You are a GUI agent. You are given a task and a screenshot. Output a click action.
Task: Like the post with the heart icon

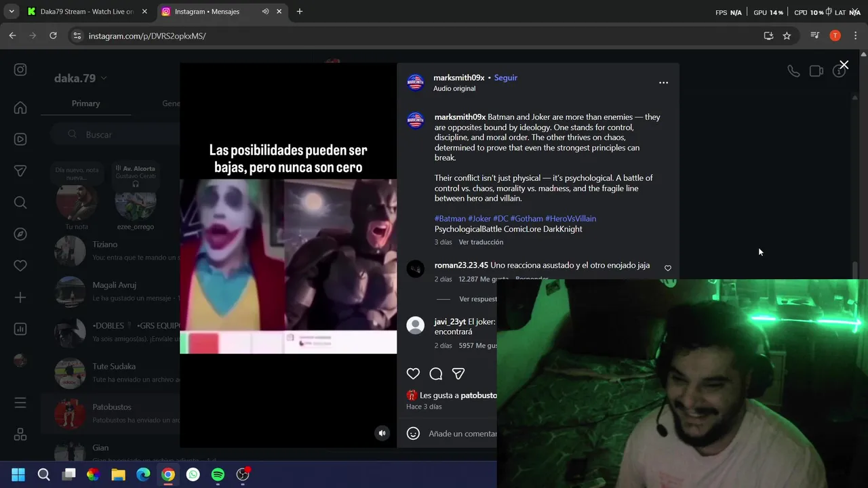[x=413, y=373]
